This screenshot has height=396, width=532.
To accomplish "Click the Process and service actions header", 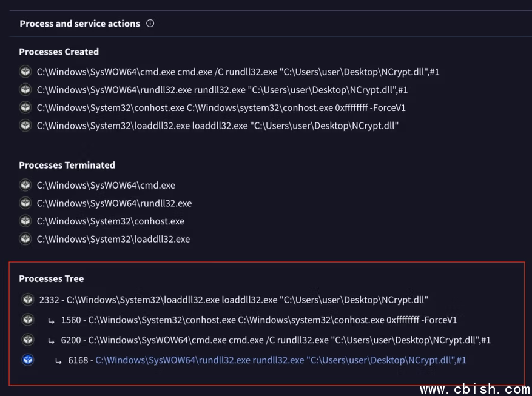I will 79,24.
